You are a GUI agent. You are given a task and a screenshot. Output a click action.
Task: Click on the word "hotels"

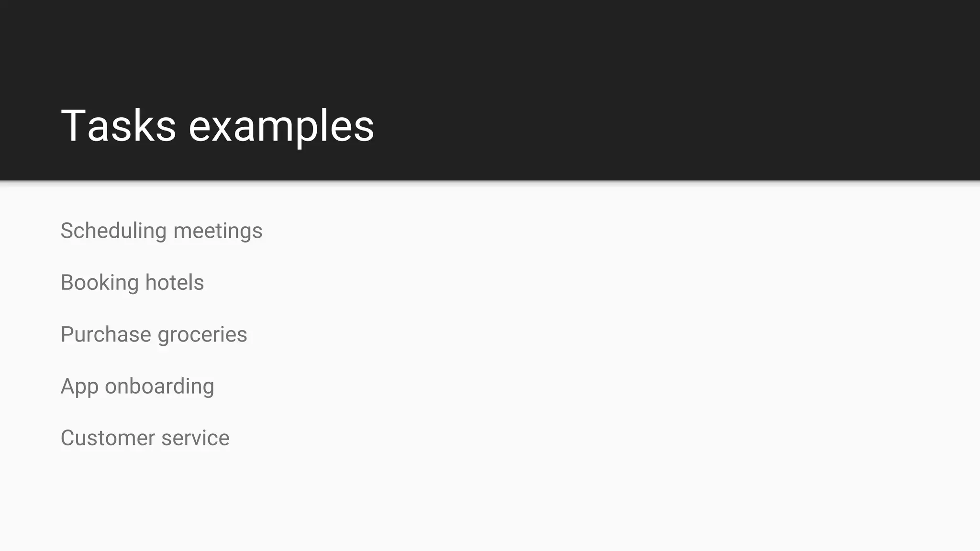[x=175, y=282]
